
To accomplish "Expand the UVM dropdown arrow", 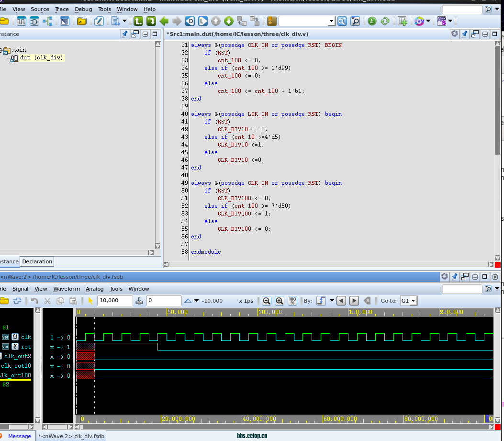I will tap(428, 21).
